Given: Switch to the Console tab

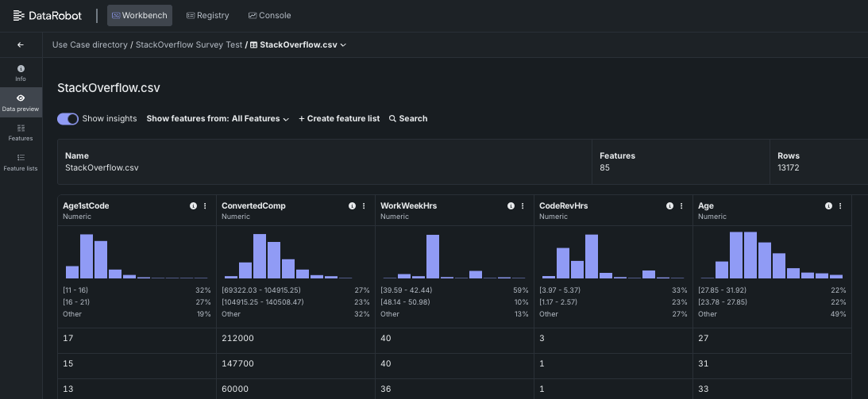Looking at the screenshot, I should [x=269, y=15].
